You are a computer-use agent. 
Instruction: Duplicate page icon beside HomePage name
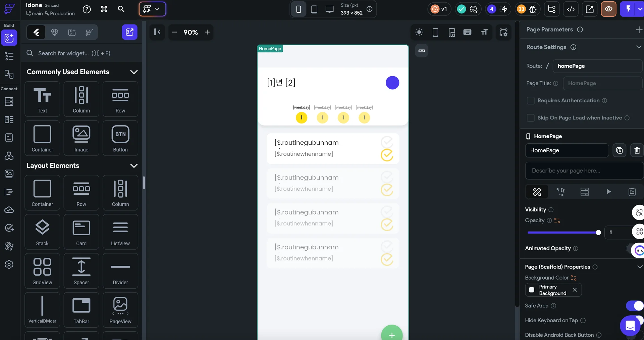coord(619,150)
